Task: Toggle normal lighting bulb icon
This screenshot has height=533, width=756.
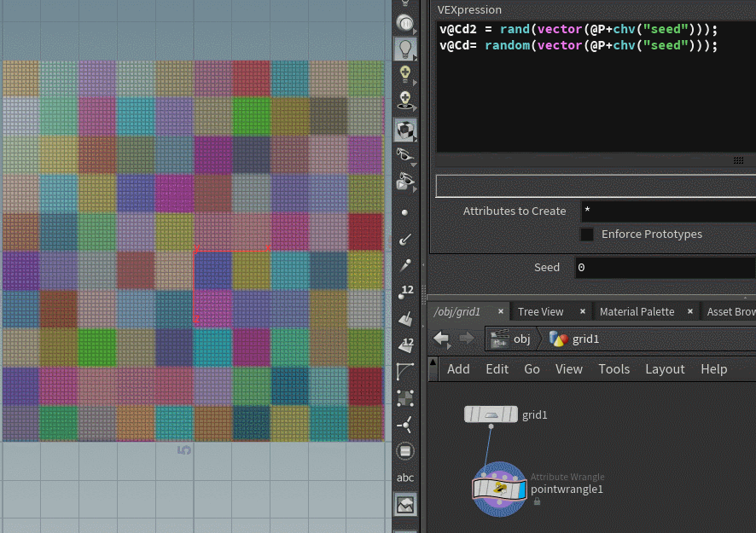Action: [x=405, y=49]
